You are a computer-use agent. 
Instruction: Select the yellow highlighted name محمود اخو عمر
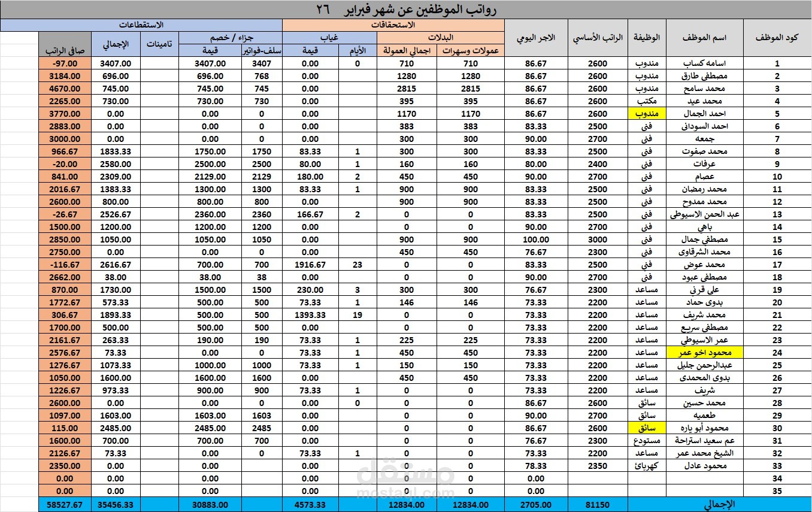704,353
